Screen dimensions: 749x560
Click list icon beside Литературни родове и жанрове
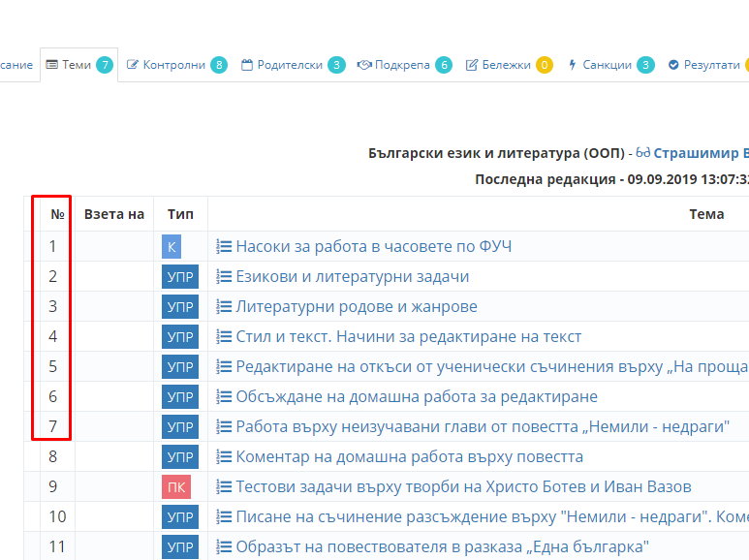point(224,307)
